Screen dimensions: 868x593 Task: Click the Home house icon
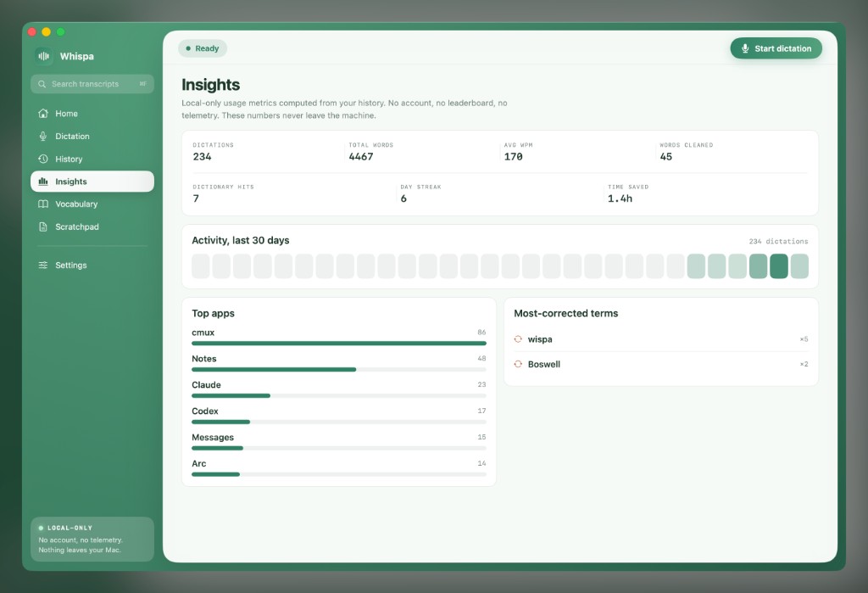point(43,114)
